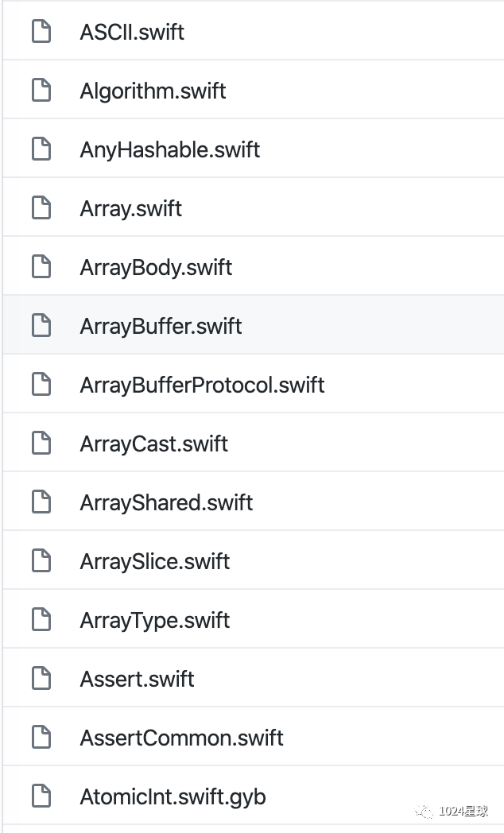Click the file icon beside ArrayBody.swift
Viewport: 504px width, 833px height.
(41, 267)
